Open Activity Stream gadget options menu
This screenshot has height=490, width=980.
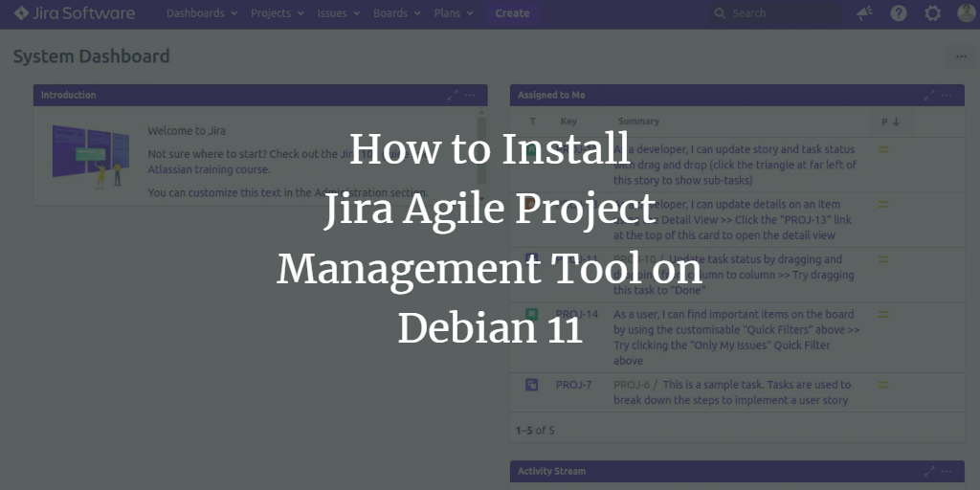[x=947, y=471]
